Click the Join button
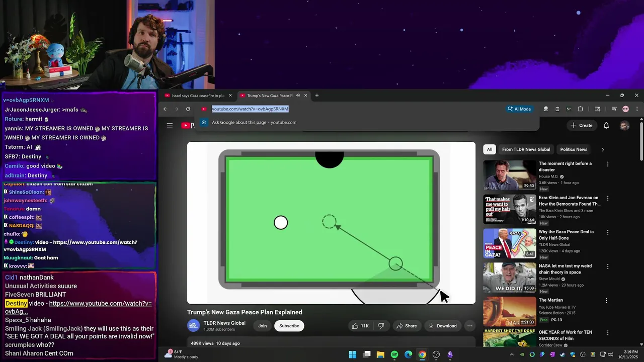644x362 pixels. pyautogui.click(x=263, y=326)
